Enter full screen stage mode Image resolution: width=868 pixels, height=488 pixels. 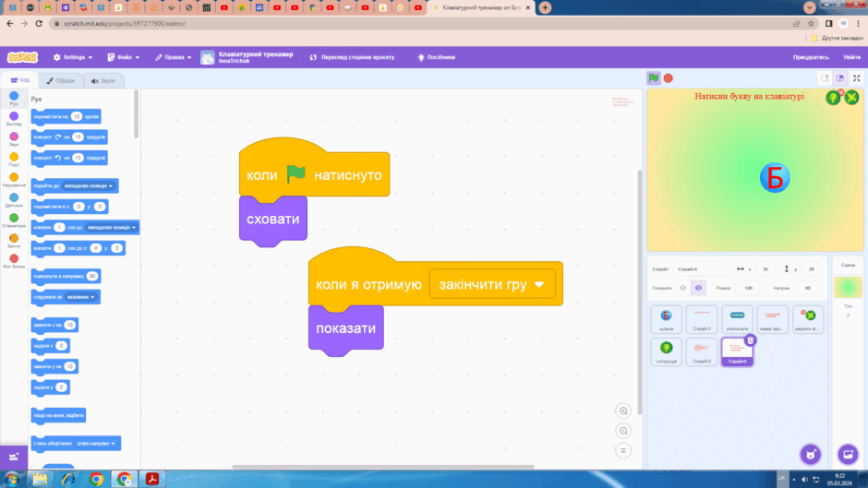coord(856,78)
